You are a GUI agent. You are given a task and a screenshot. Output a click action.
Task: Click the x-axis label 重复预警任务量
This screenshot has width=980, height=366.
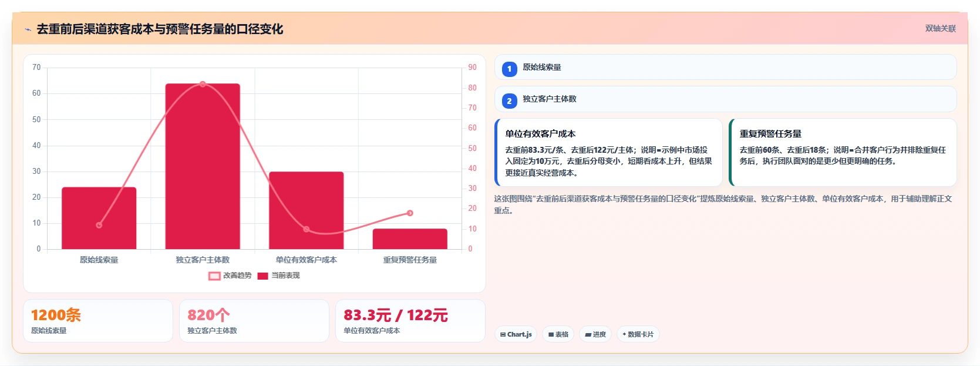tap(410, 260)
